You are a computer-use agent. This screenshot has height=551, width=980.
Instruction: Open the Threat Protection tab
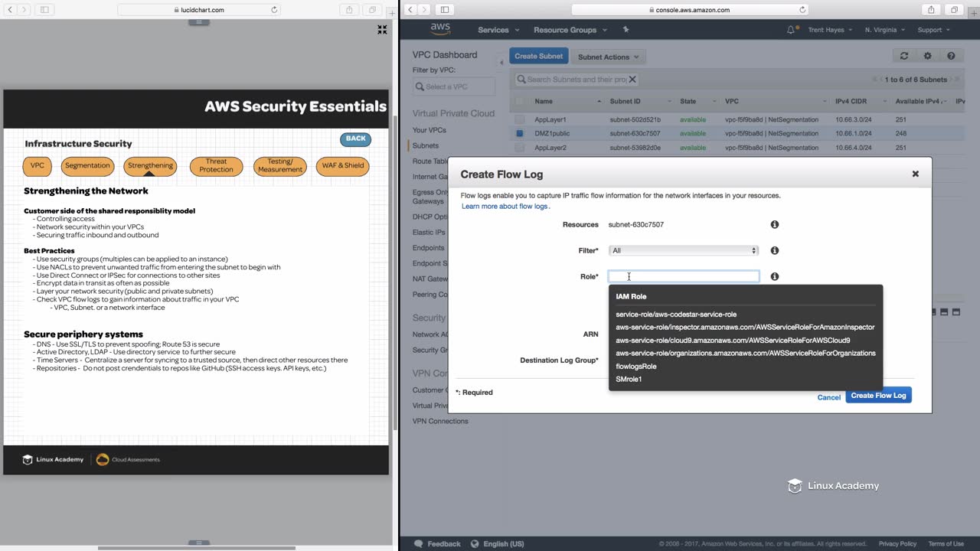(216, 165)
